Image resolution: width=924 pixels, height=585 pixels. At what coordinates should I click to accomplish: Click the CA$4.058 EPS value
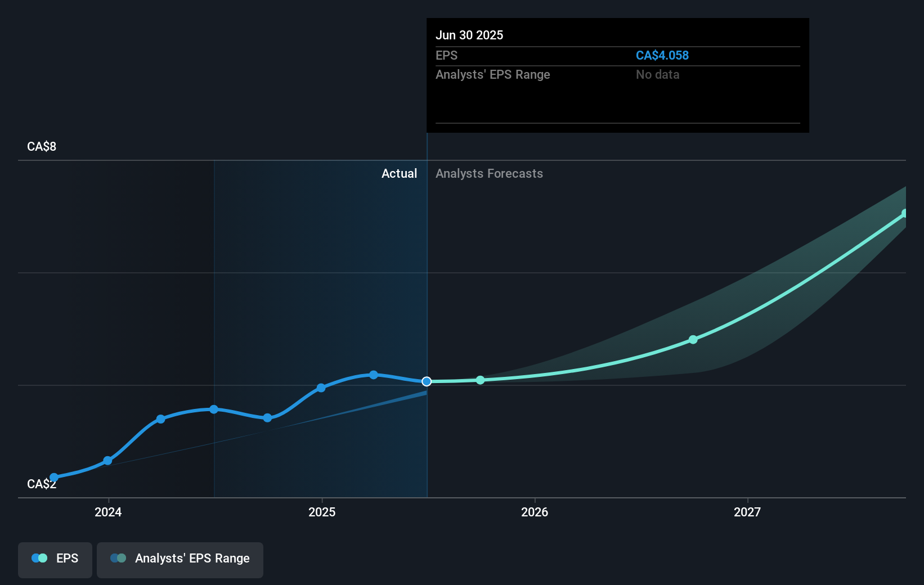pos(662,55)
